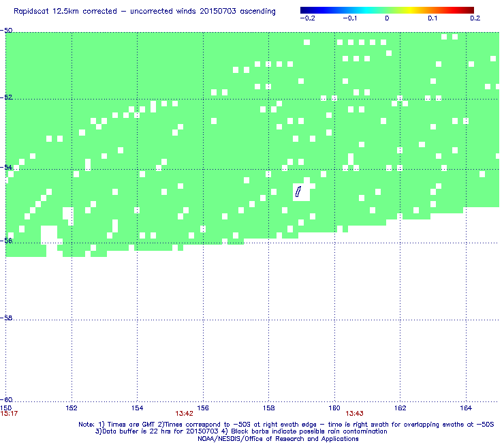Click the note line about Times are GMT

[x=286, y=425]
